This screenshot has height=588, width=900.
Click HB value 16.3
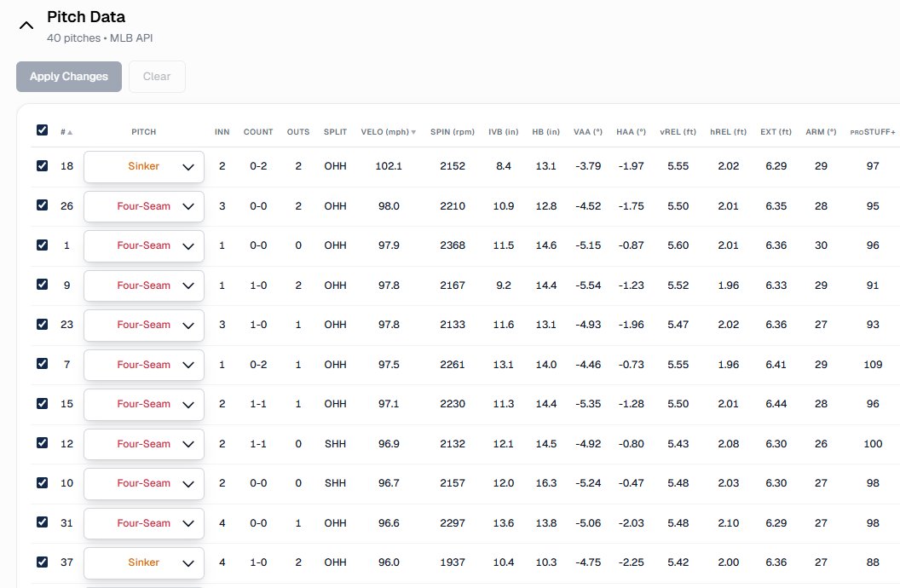pos(545,483)
